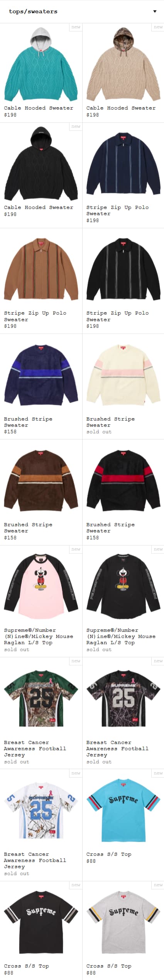Click the dropdown arrow in the header

click(155, 12)
